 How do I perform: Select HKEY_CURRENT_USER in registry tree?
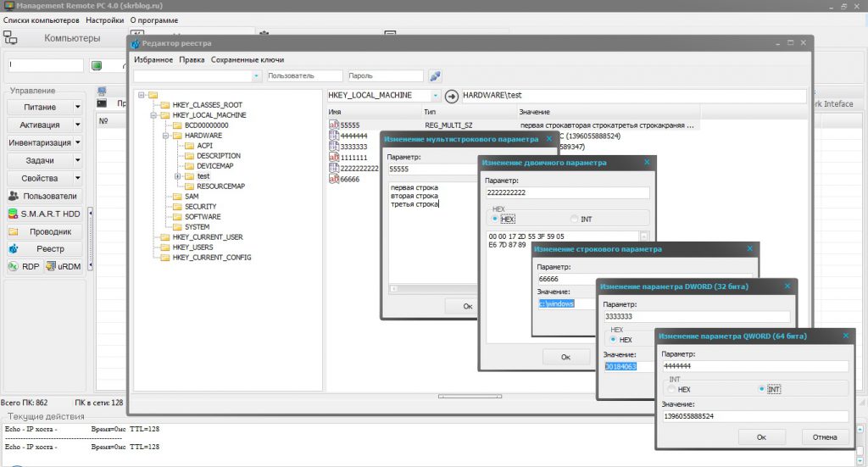[x=208, y=236]
